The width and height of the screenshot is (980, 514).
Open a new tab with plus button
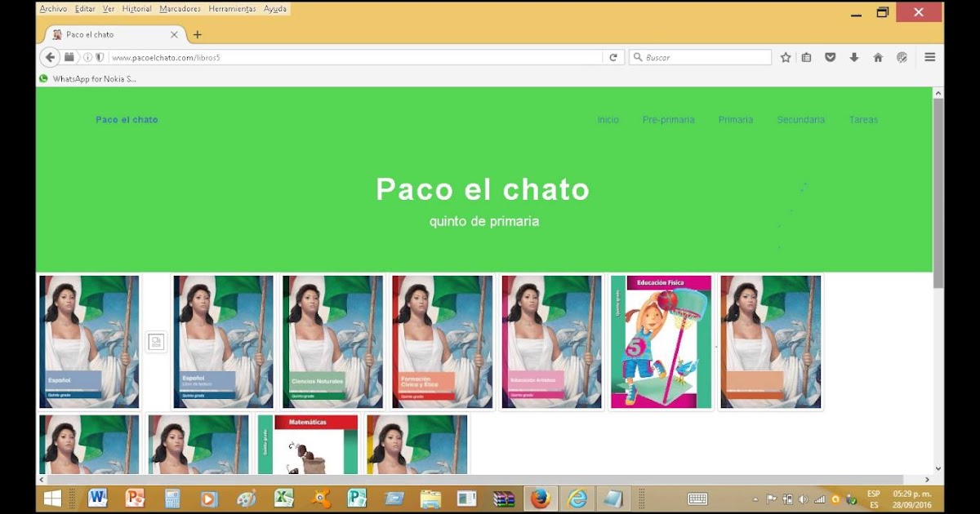click(197, 35)
